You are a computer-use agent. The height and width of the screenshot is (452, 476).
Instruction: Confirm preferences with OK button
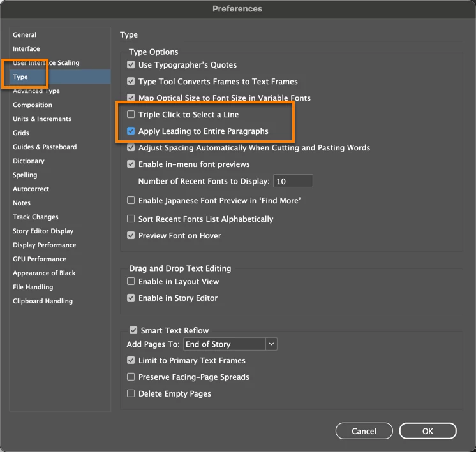(x=428, y=431)
